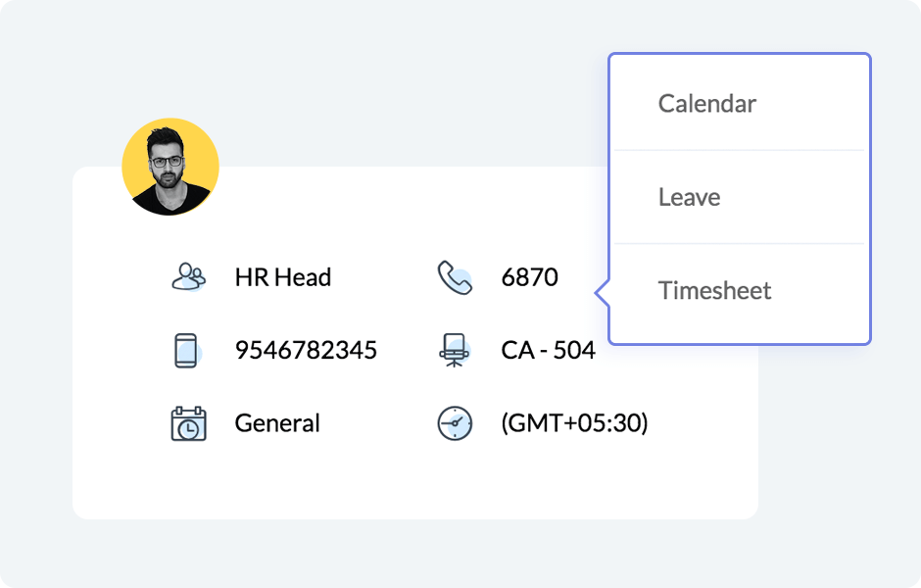
Task: Click the mobile phone icon
Action: [x=186, y=351]
